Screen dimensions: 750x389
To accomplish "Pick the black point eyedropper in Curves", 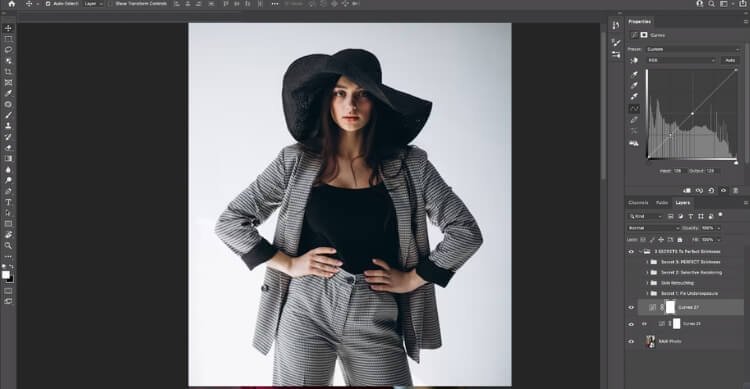I will pyautogui.click(x=634, y=74).
